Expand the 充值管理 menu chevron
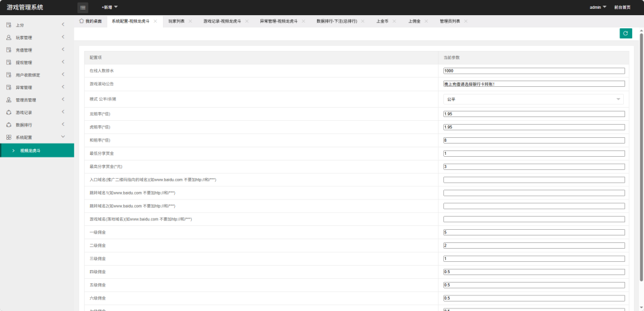Screen dimensions: 644x311 [64, 49]
